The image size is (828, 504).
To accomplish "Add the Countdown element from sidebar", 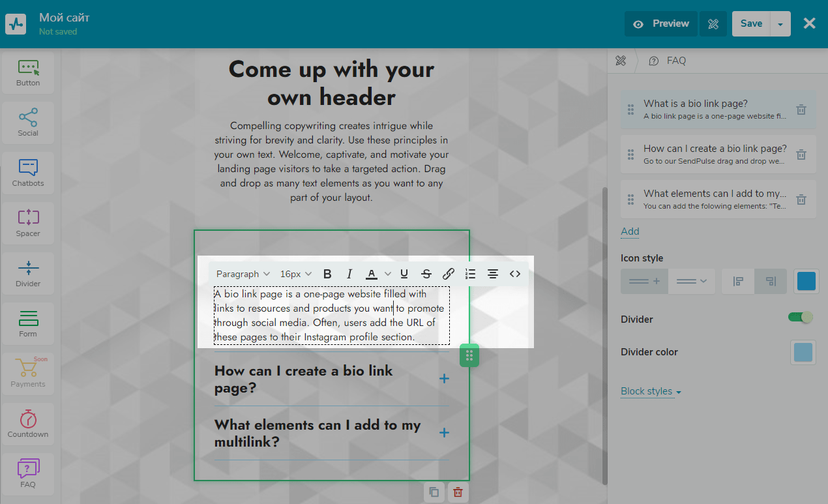I will pos(28,423).
